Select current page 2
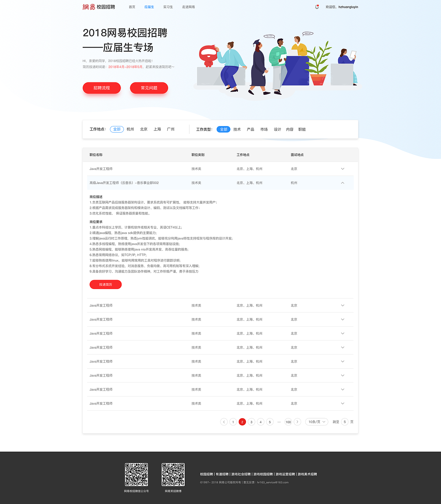 point(242,422)
